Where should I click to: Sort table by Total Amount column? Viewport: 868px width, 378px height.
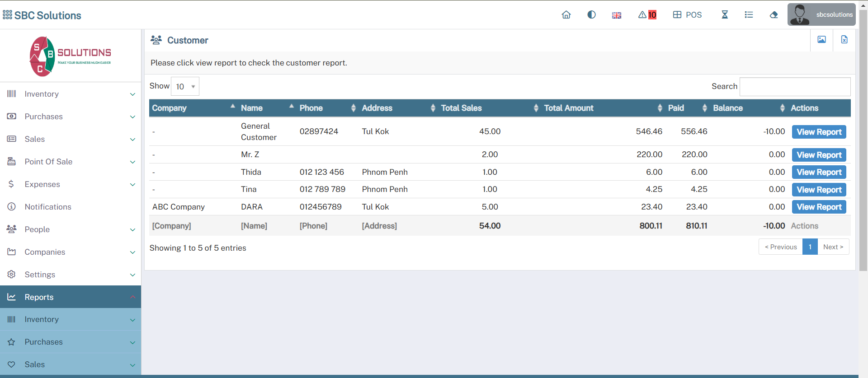pos(569,108)
